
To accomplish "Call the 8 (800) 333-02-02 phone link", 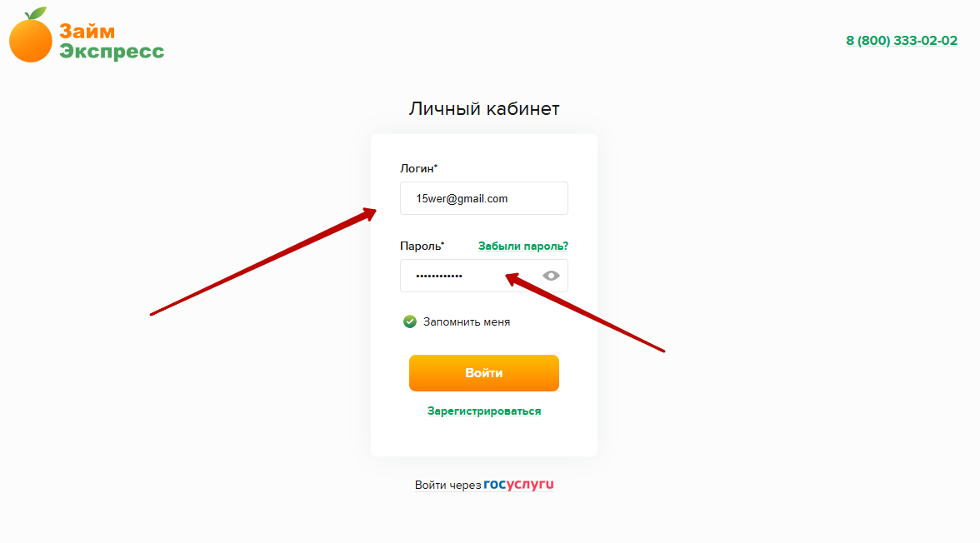I will 902,41.
